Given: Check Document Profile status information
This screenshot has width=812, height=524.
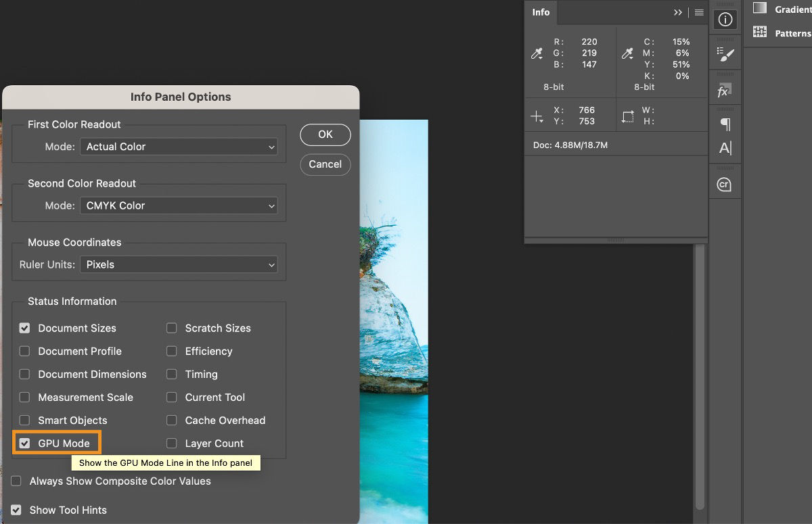Looking at the screenshot, I should click(x=24, y=351).
